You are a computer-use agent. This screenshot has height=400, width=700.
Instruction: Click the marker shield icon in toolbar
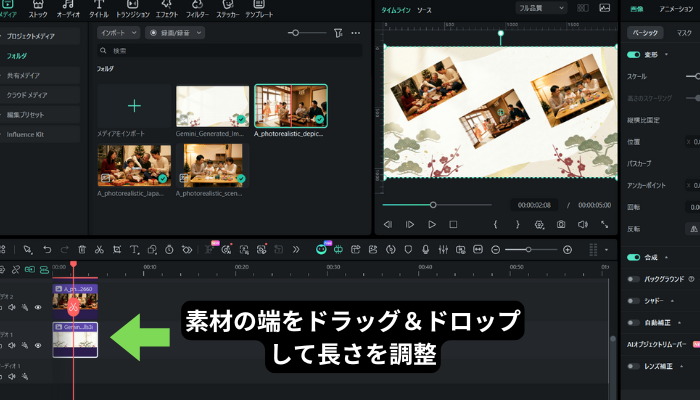coord(408,250)
